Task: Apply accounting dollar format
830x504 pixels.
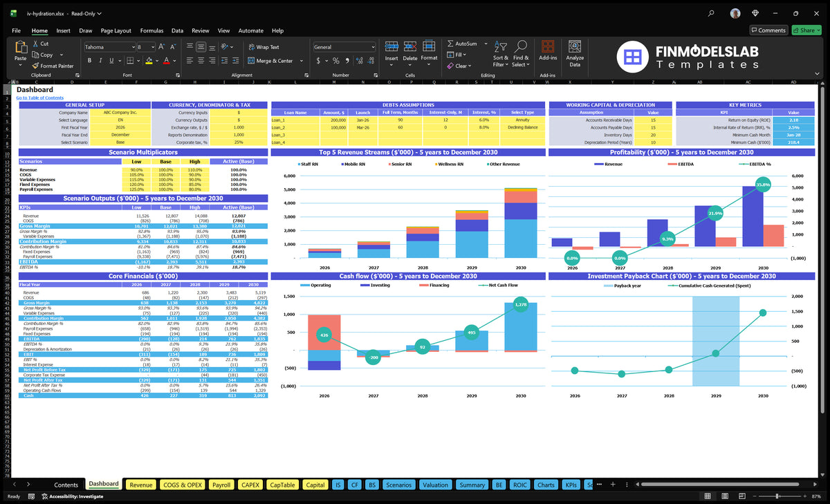Action: (x=318, y=61)
